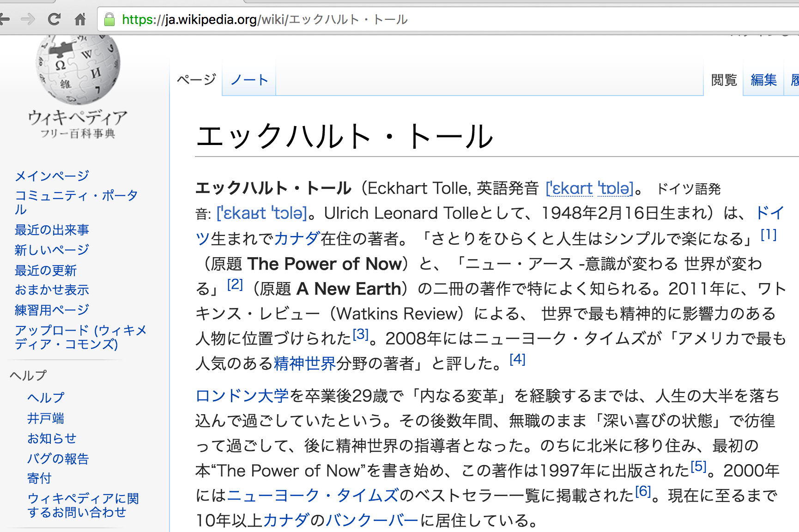Follow the 精神世界 link
The height and width of the screenshot is (532, 799).
305,364
